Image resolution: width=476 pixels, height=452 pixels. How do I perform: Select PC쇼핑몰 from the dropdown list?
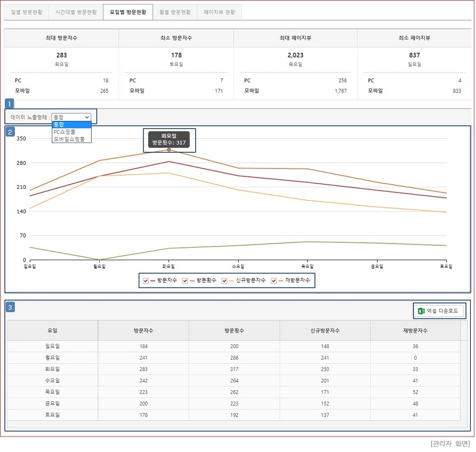click(x=65, y=132)
